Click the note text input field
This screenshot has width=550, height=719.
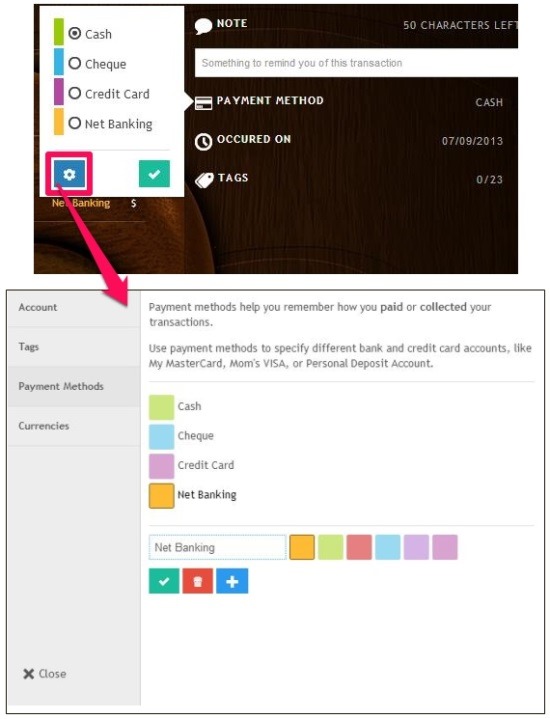(x=356, y=63)
